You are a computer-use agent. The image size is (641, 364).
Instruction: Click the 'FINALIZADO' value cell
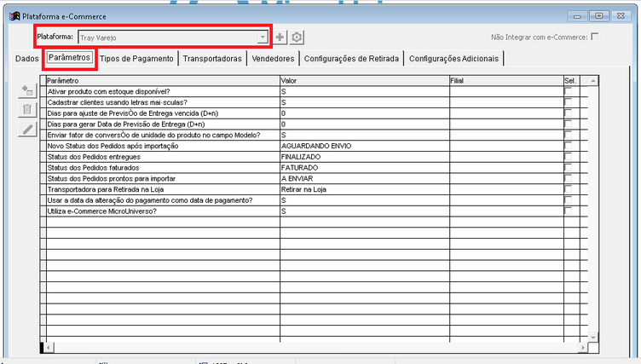tap(365, 157)
